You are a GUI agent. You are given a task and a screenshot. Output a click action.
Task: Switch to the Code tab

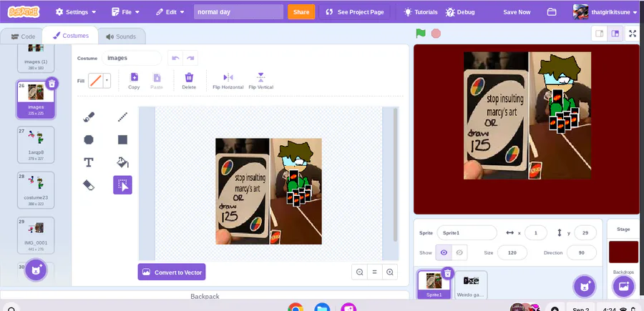pyautogui.click(x=23, y=36)
